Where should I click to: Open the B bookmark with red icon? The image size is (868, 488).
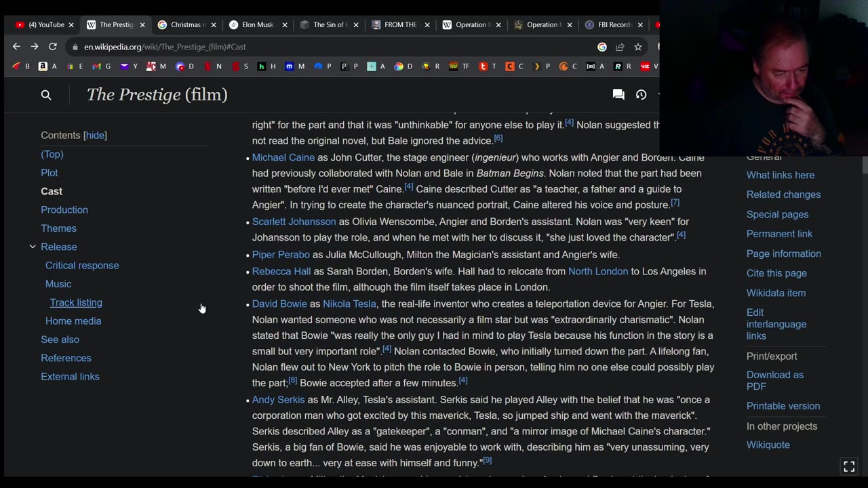coord(21,66)
